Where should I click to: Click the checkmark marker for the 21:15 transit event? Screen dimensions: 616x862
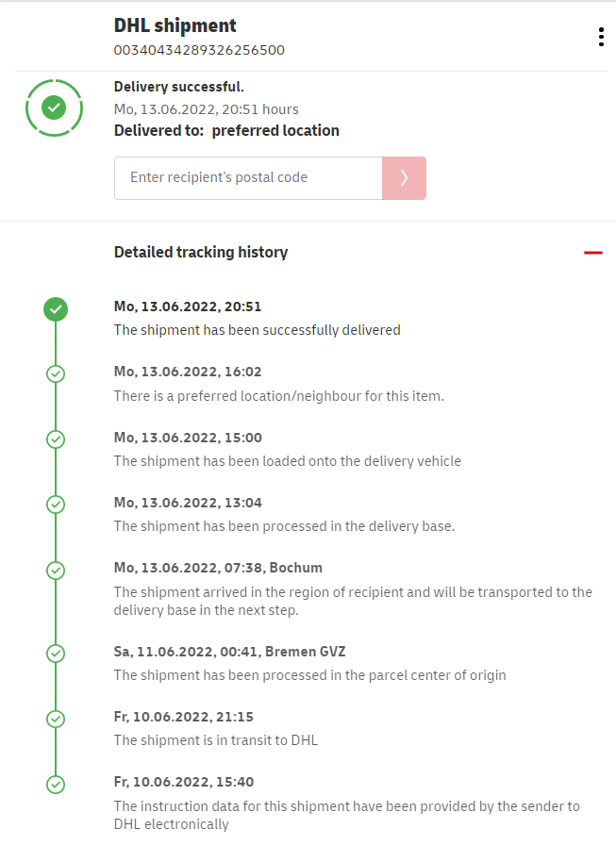(56, 719)
